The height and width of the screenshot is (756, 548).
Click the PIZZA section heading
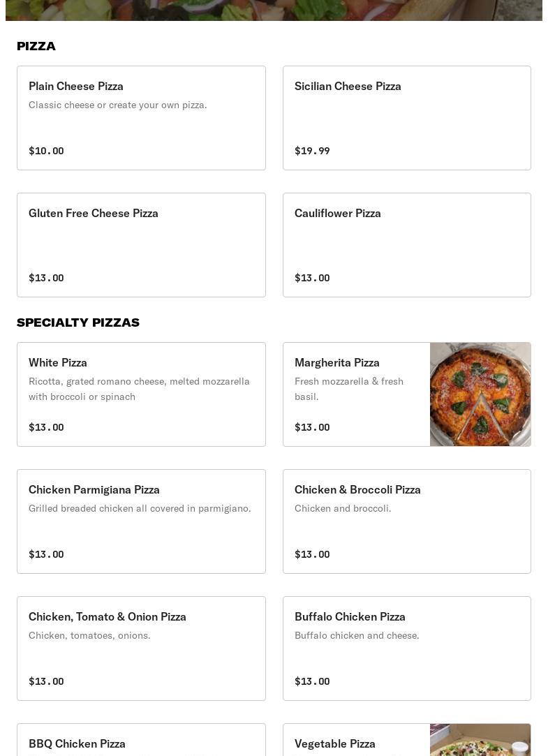click(x=36, y=46)
